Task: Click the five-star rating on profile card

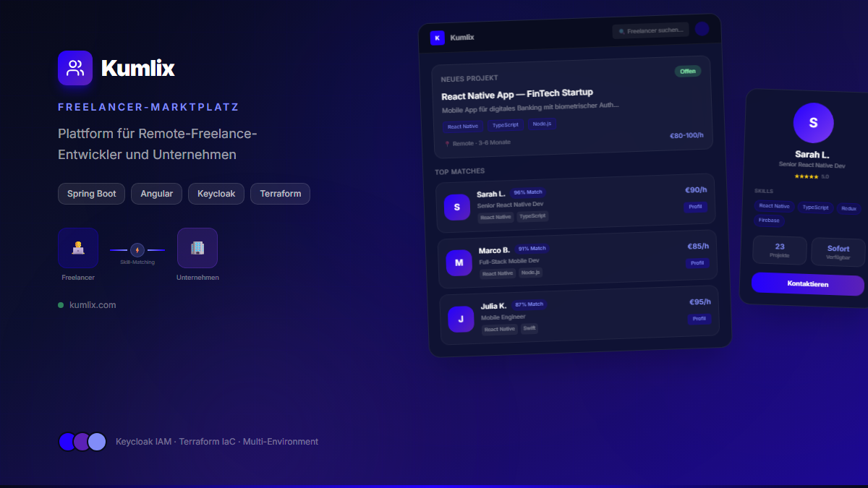Action: click(x=807, y=176)
